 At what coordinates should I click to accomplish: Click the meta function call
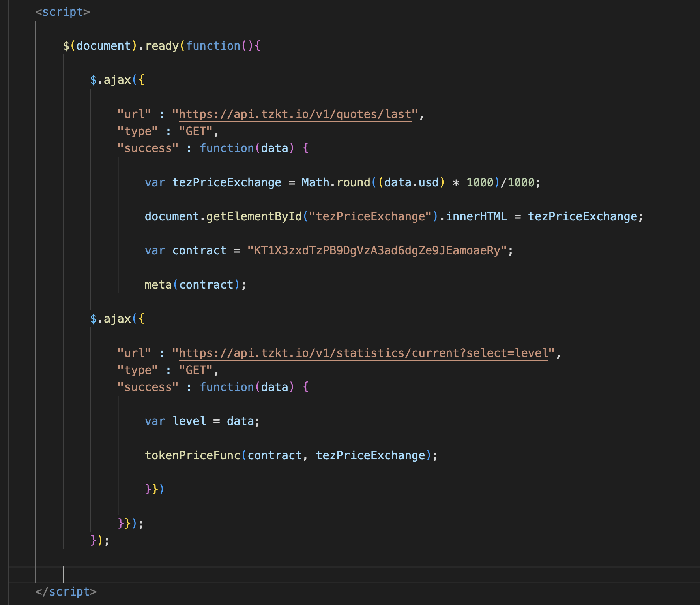pyautogui.click(x=158, y=285)
